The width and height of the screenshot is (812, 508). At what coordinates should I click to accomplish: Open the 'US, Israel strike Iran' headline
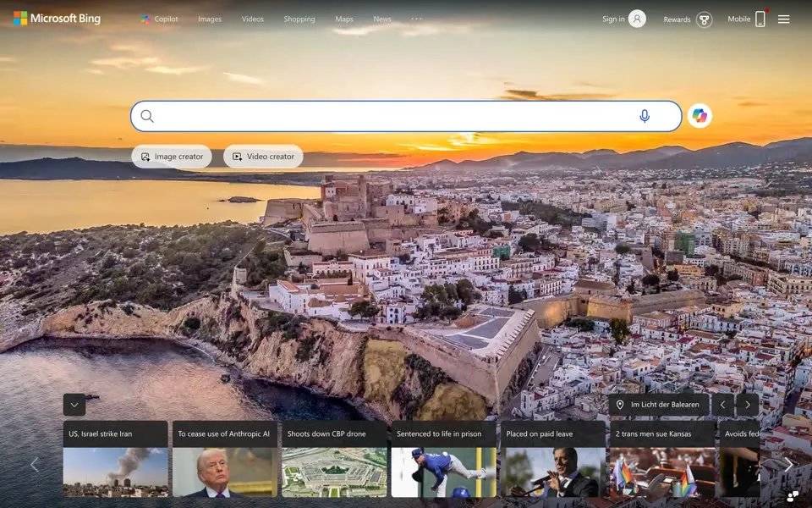pos(101,433)
